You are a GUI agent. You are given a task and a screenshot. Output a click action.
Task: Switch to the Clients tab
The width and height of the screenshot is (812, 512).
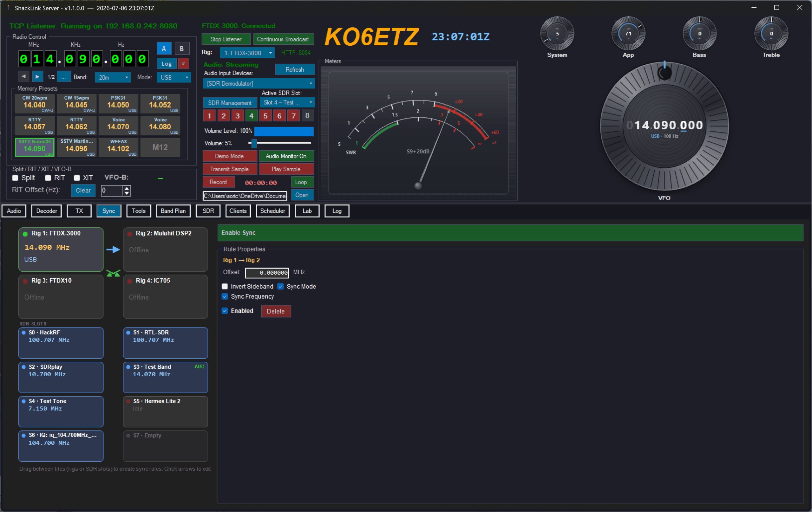coord(238,211)
